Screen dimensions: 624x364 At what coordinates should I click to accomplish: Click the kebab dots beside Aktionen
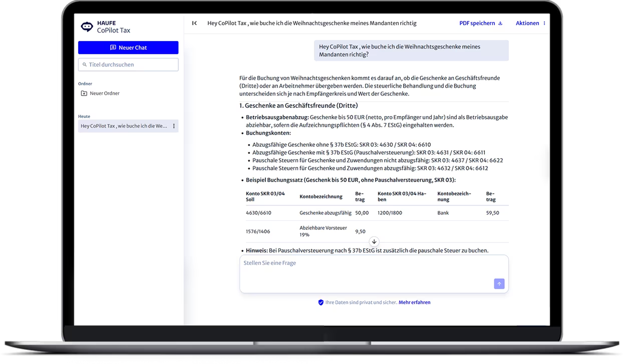(544, 23)
